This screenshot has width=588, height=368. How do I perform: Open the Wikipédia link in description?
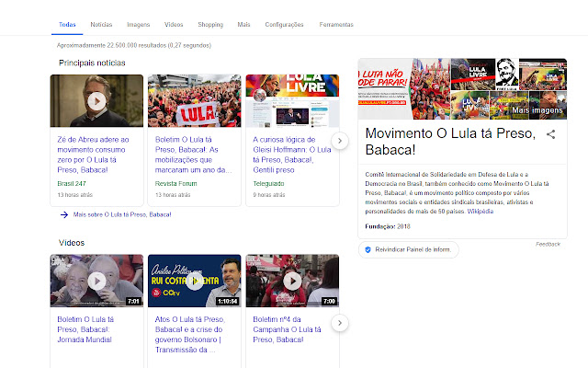coord(480,211)
